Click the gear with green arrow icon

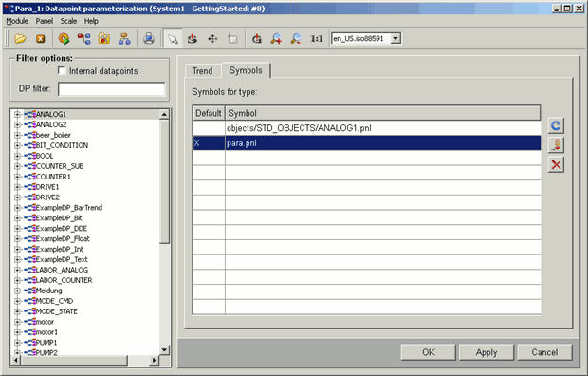[x=64, y=38]
